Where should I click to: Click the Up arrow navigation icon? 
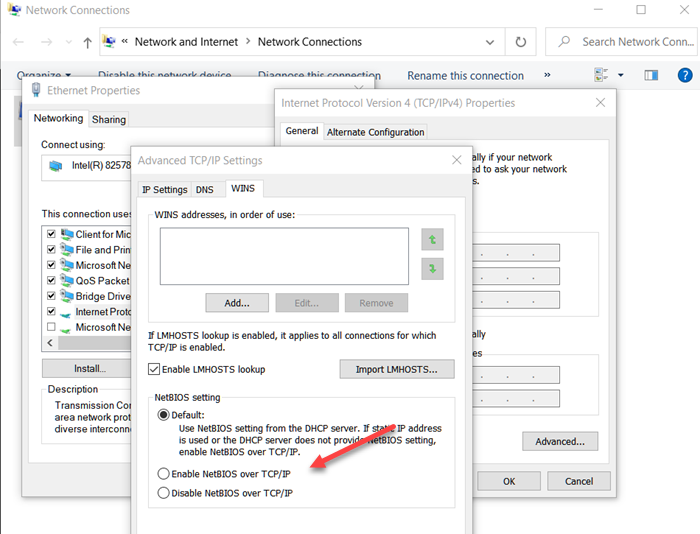pyautogui.click(x=88, y=43)
